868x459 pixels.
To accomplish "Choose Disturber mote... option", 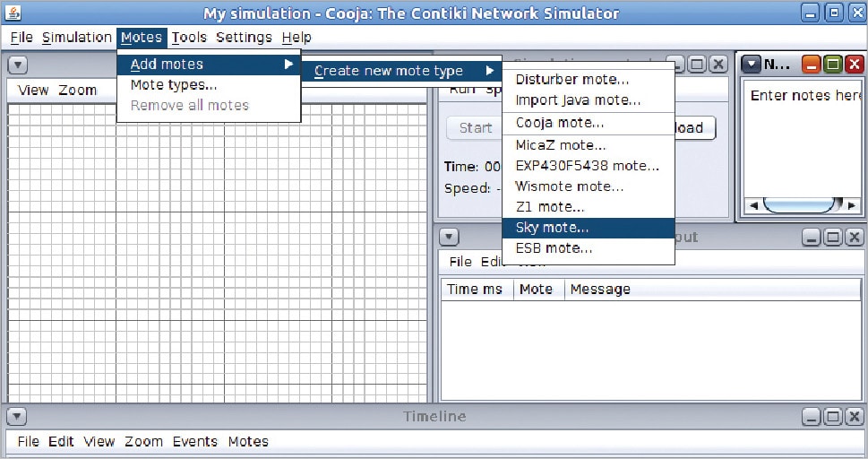I will [589, 79].
